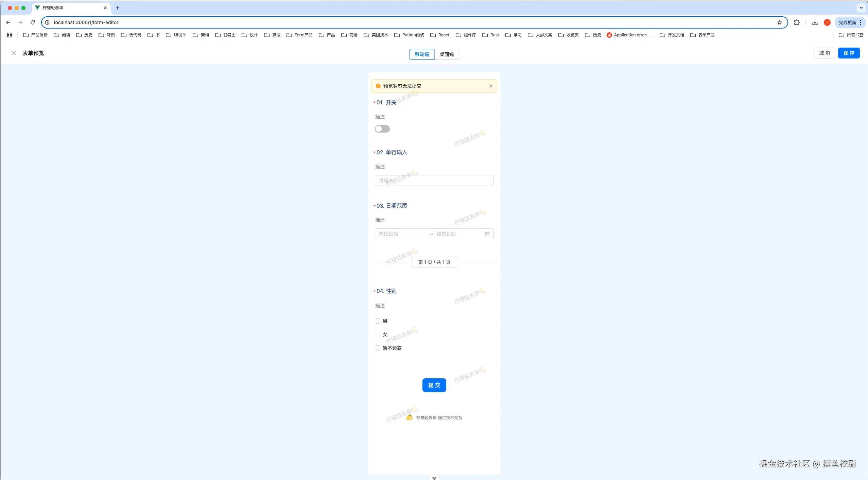Dismiss the preview status warning alert
The height and width of the screenshot is (480, 868).
[490, 86]
